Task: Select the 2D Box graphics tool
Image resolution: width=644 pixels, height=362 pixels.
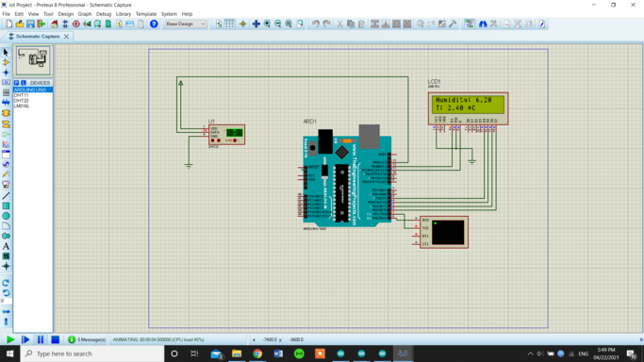Action: (6, 206)
